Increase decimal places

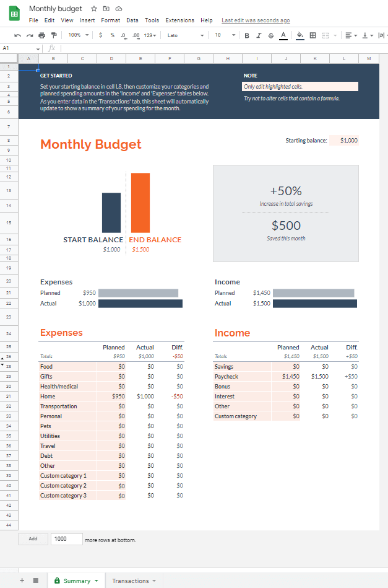pos(136,35)
